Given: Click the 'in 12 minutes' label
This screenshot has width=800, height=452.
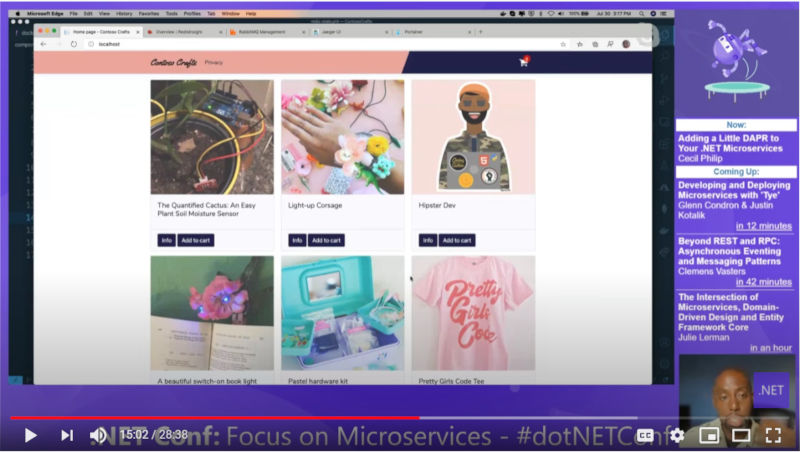Looking at the screenshot, I should pos(763,225).
